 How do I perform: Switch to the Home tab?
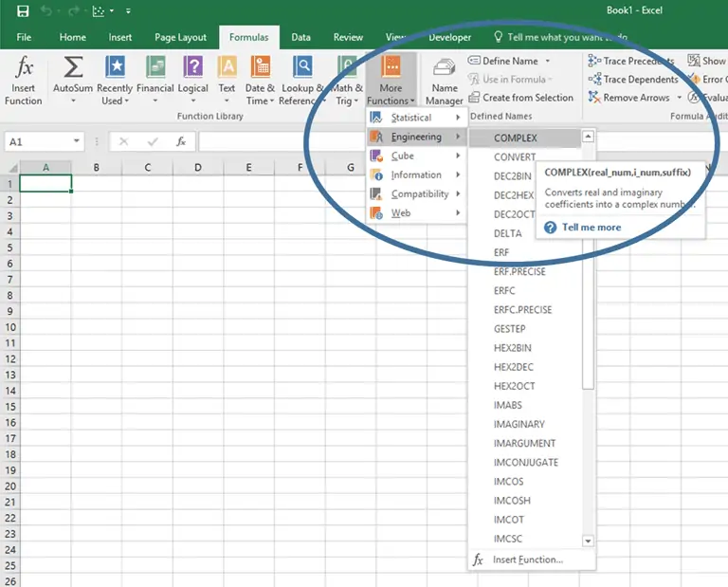pos(72,37)
